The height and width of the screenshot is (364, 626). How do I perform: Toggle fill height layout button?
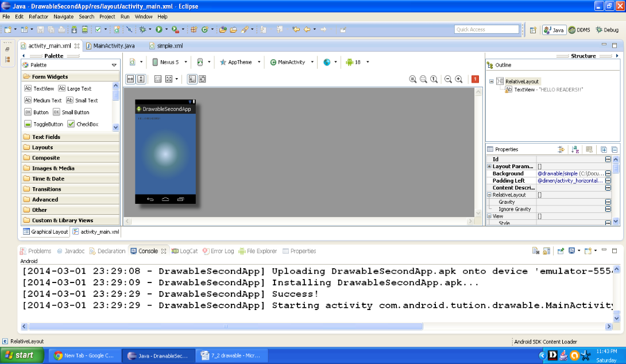click(x=141, y=79)
